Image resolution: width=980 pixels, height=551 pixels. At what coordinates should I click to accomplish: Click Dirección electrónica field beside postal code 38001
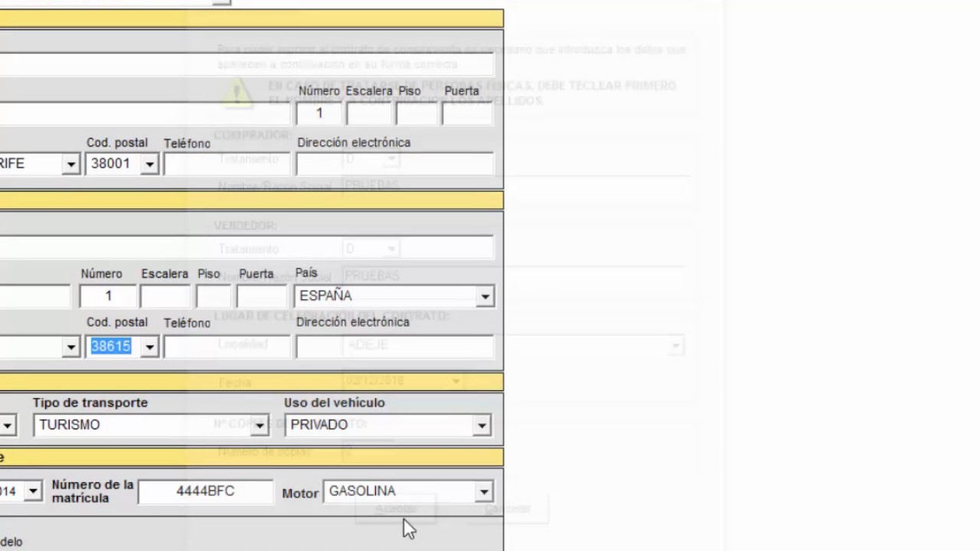pos(394,164)
